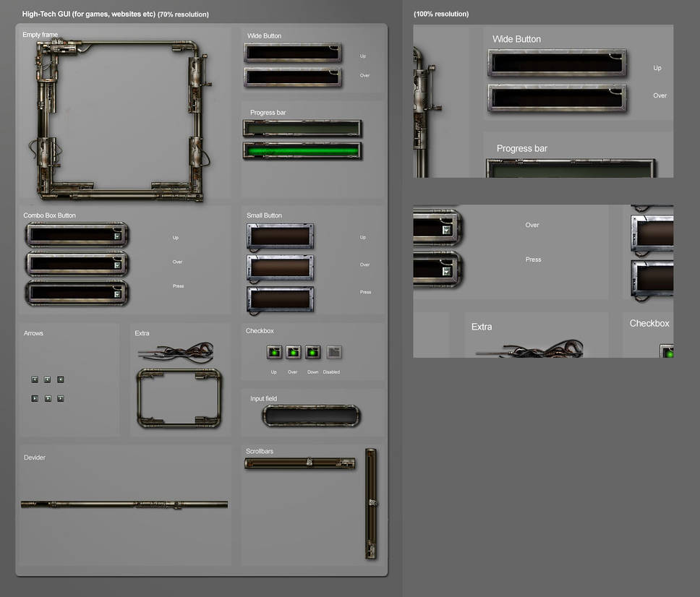Click the horizontal scrollbar thumb

[310, 463]
